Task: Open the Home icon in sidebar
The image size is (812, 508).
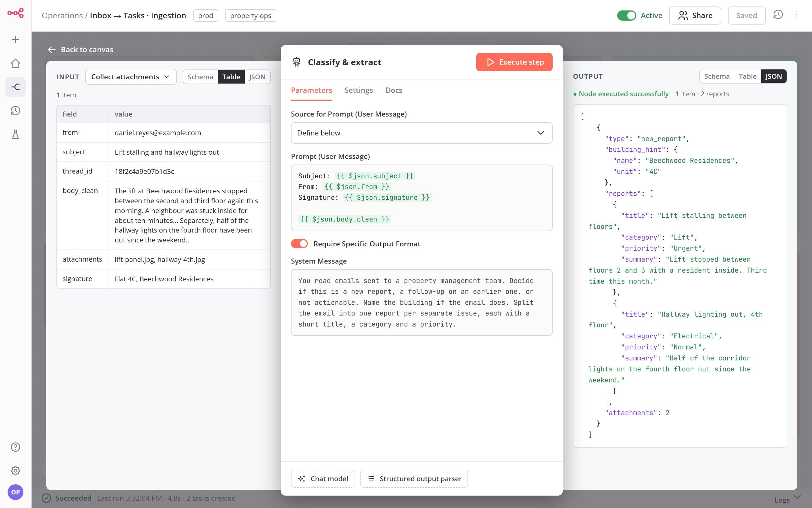Action: pos(16,63)
